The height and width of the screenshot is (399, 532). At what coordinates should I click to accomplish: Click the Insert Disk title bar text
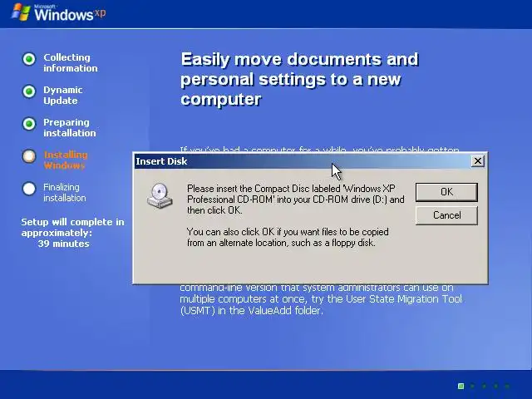pos(161,161)
